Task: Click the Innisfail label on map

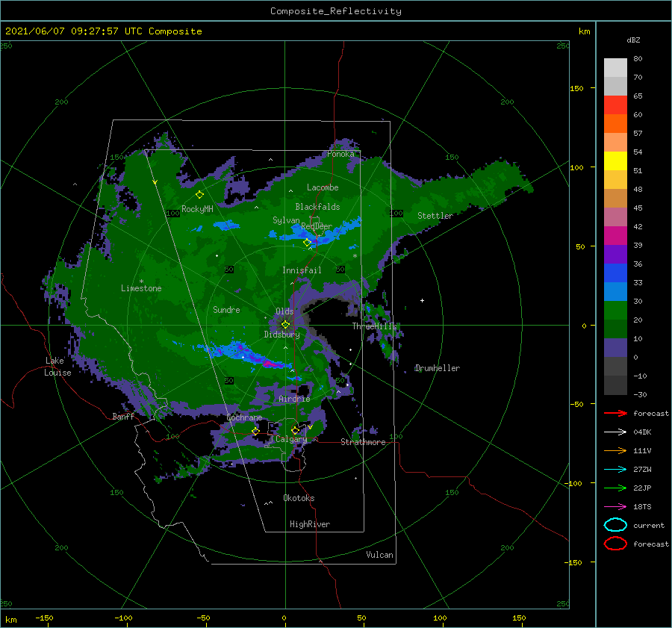Action: coord(302,270)
